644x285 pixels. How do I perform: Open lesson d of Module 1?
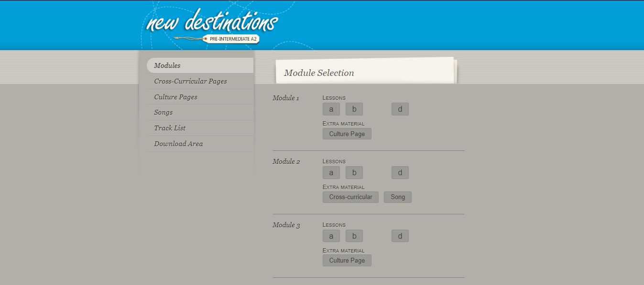pyautogui.click(x=400, y=109)
